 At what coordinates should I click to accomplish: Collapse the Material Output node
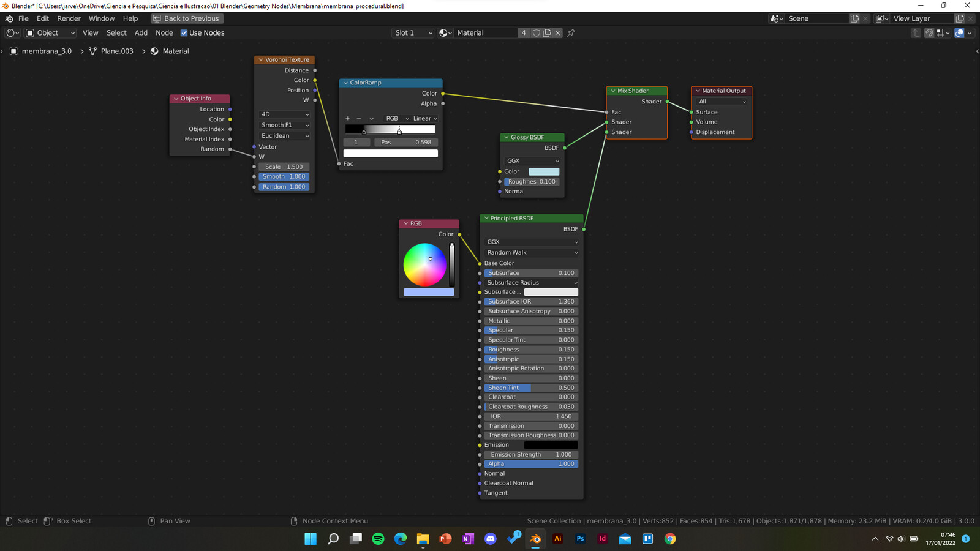pos(698,91)
